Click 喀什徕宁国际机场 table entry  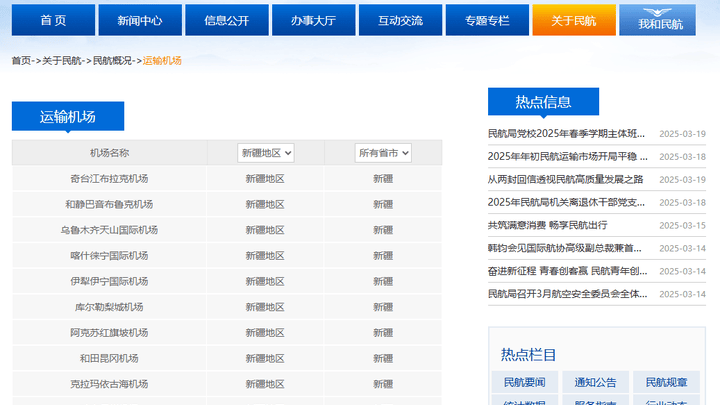pos(109,256)
